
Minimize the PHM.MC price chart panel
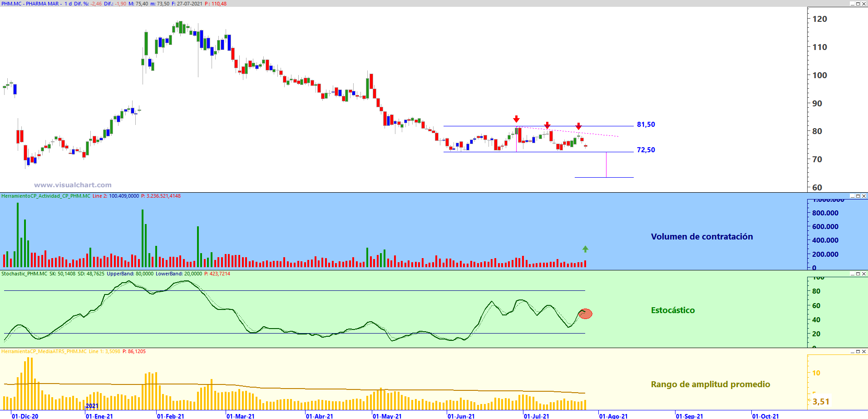click(x=852, y=4)
